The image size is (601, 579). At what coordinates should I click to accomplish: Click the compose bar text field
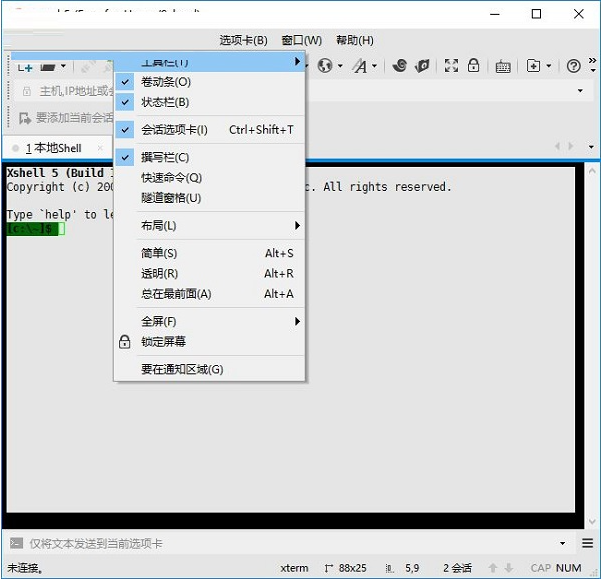pos(291,543)
